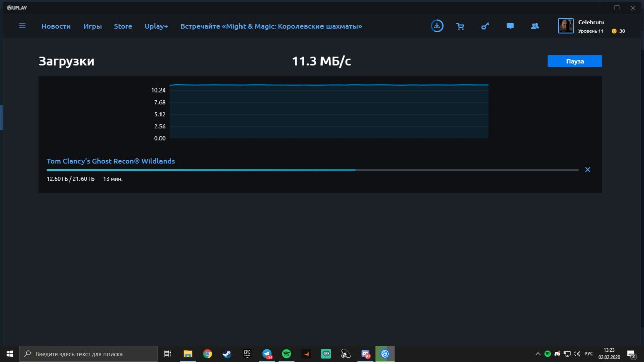This screenshot has height=362, width=644.
Task: Open Task View on the taskbar
Action: tap(168, 354)
